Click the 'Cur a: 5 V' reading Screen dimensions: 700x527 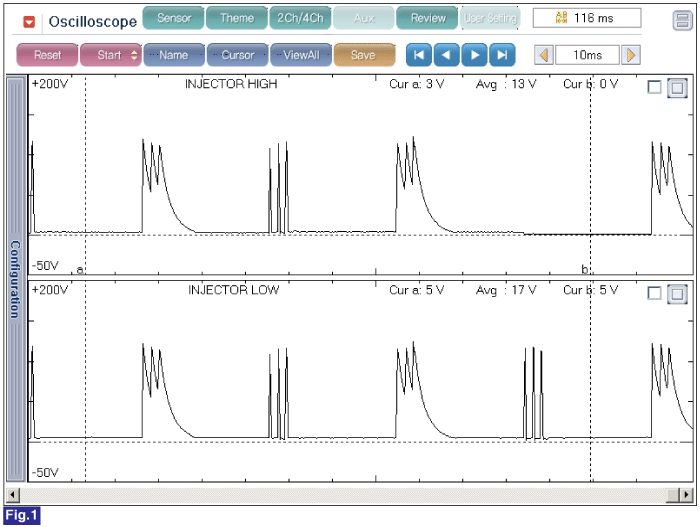coord(417,290)
